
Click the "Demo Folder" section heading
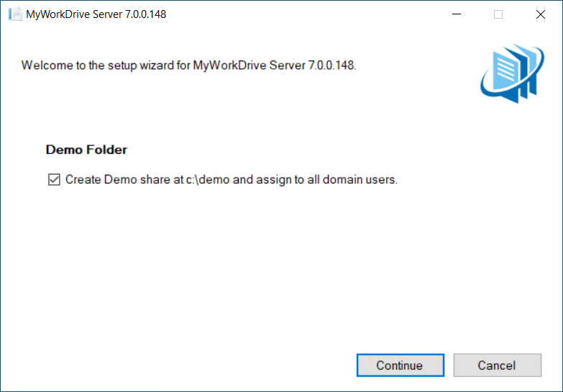coord(86,150)
